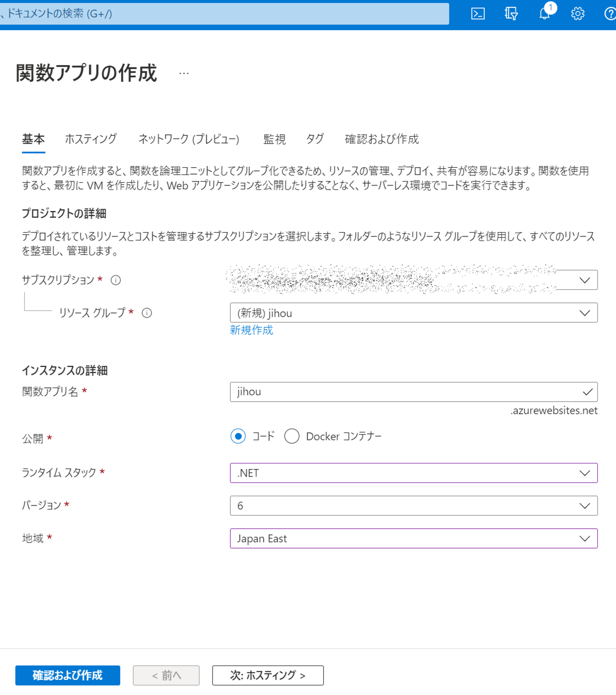Screen dimensions: 616x695
Task: Click the ドキュメントの検索 search box
Action: (x=225, y=13)
